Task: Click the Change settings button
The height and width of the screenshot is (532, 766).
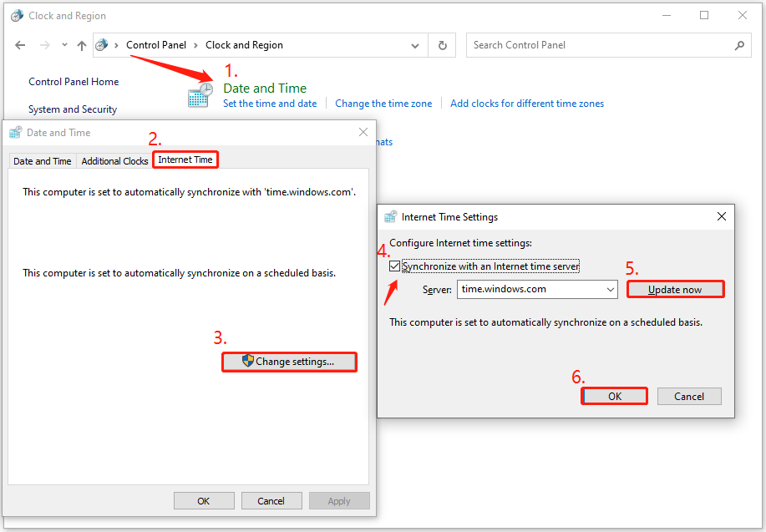Action: (x=289, y=362)
